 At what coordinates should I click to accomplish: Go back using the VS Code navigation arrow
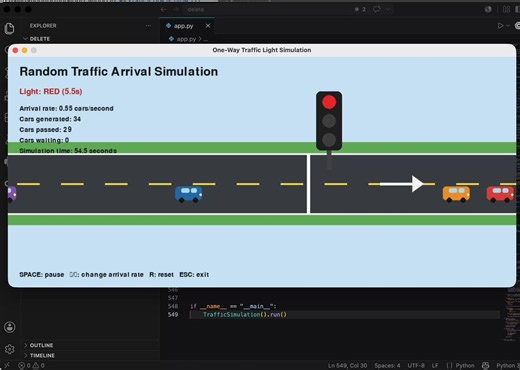[x=163, y=10]
